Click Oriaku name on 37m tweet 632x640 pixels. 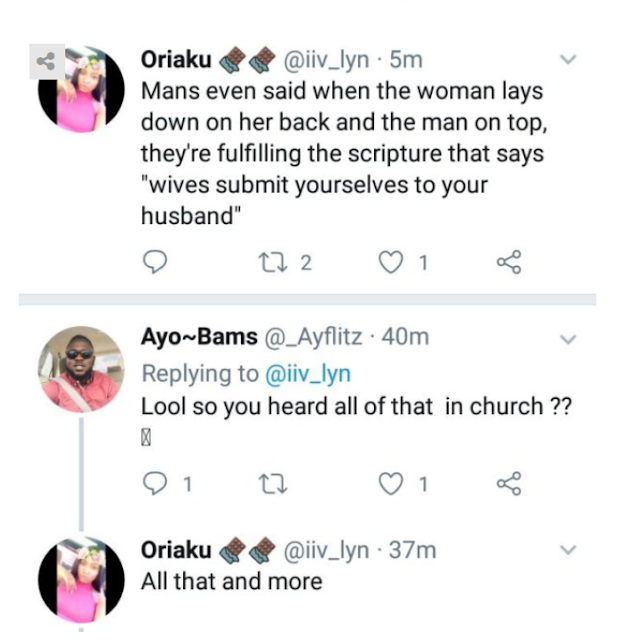pyautogui.click(x=176, y=550)
